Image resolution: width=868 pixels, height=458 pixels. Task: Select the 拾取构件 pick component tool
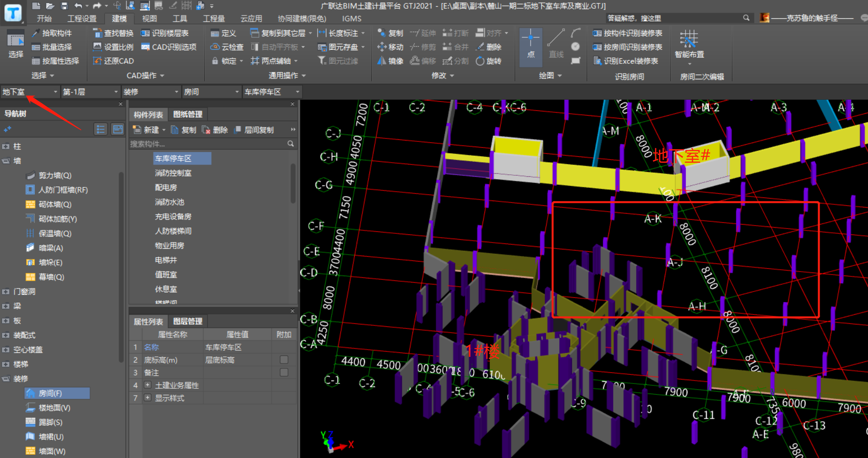[51, 33]
